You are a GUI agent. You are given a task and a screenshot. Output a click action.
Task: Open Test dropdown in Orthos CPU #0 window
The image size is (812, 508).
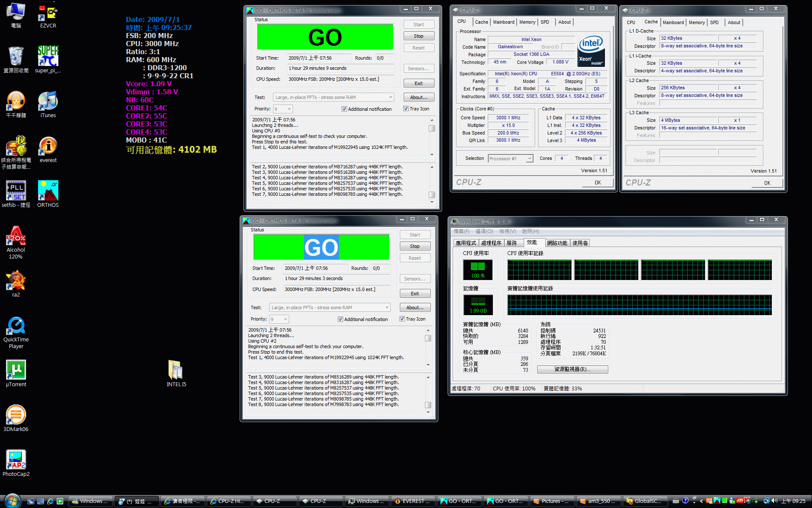tap(334, 97)
